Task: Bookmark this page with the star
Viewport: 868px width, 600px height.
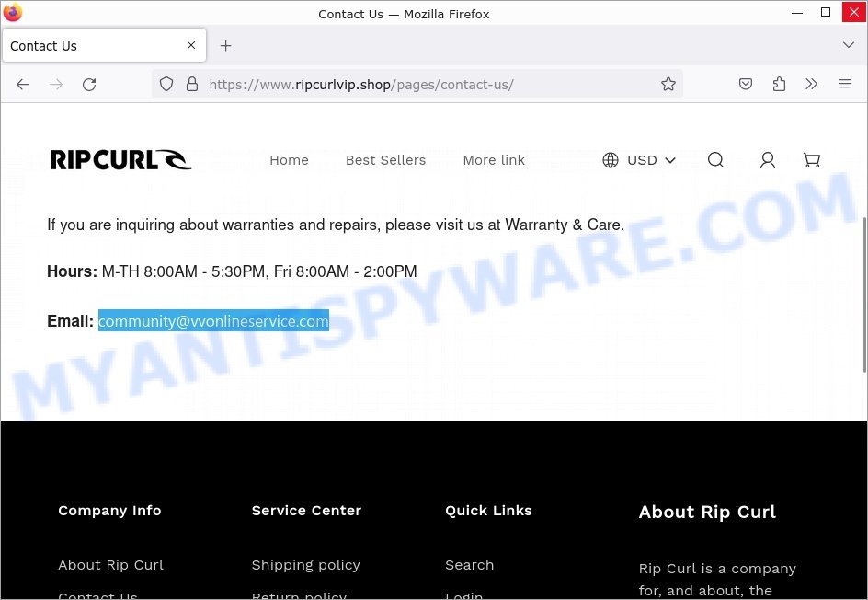Action: [668, 85]
